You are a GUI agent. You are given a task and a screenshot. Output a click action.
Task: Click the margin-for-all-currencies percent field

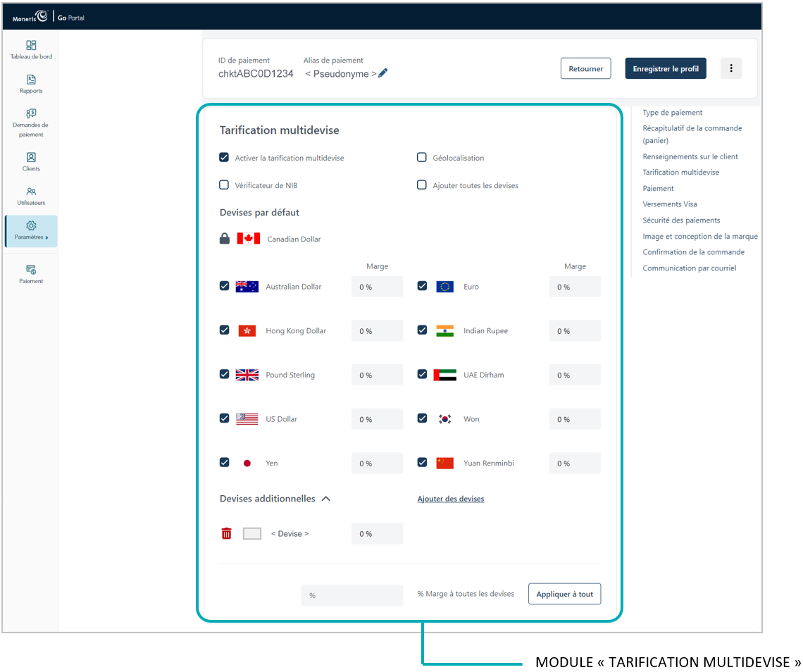click(351, 595)
